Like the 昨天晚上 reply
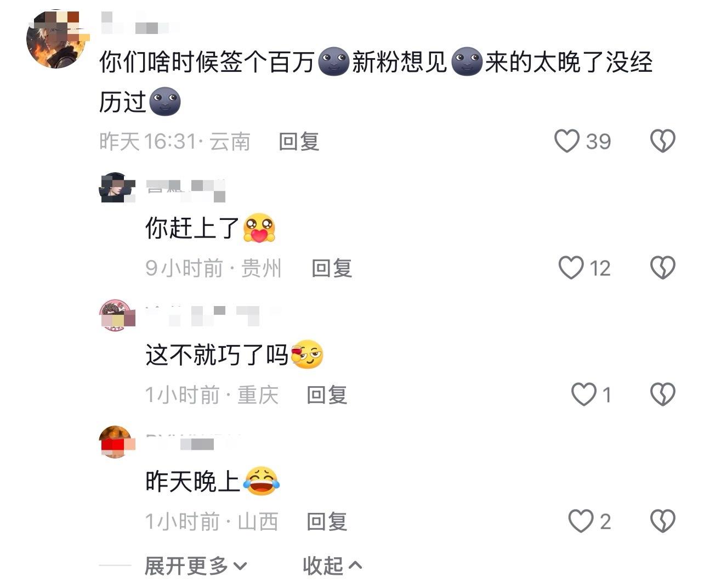The image size is (704, 588). (581, 521)
